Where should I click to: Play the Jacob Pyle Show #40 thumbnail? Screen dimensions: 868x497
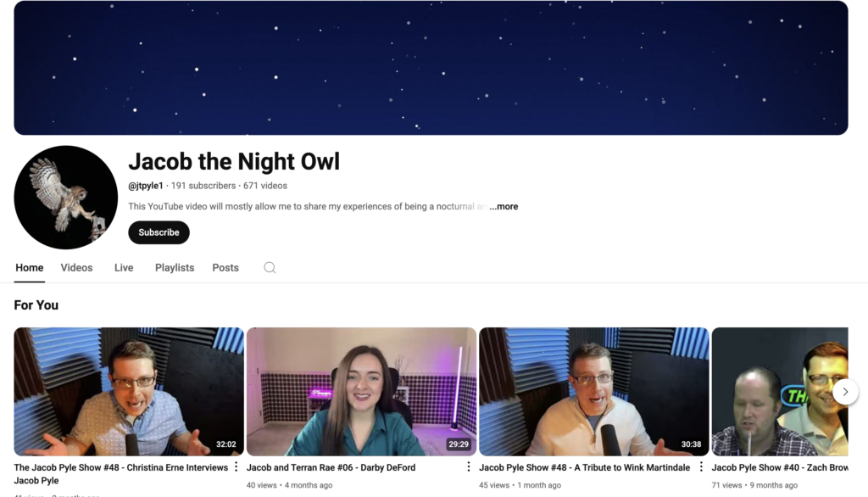[x=780, y=392]
